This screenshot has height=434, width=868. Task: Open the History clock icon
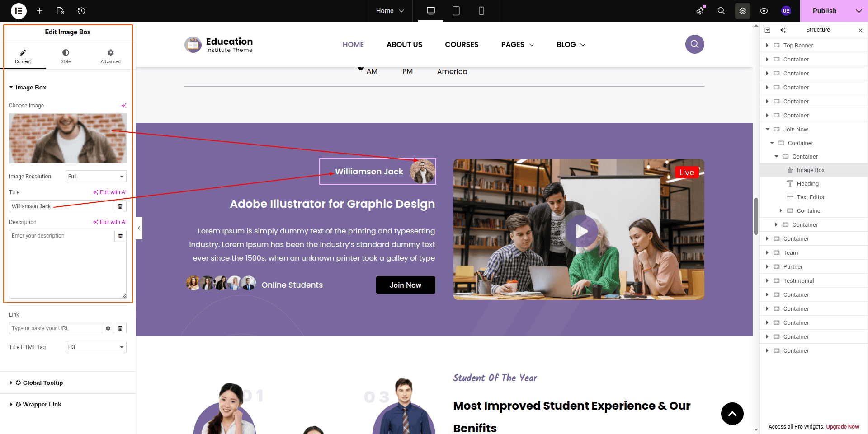[81, 11]
